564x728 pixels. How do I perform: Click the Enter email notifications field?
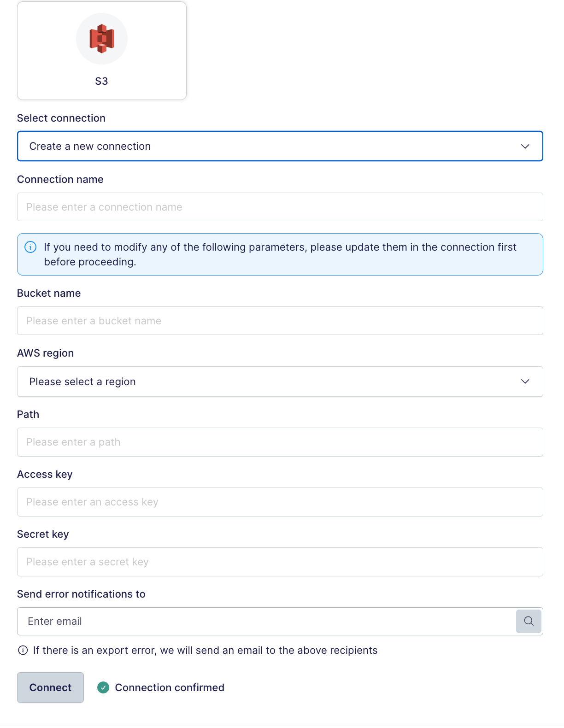[267, 621]
